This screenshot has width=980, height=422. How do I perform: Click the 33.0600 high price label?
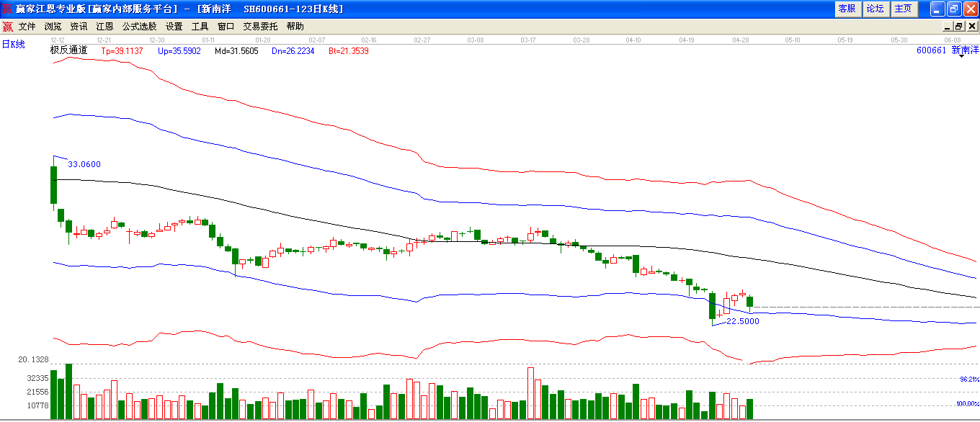[84, 164]
